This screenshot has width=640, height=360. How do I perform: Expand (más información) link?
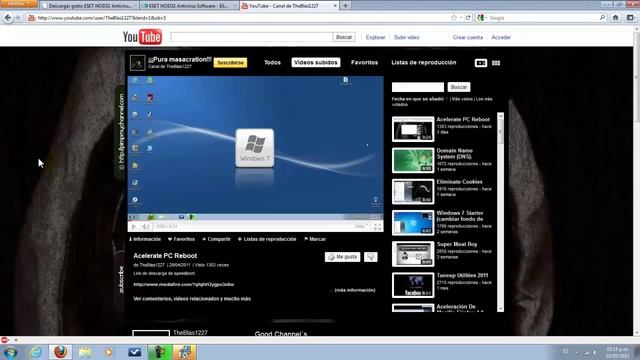(355, 290)
